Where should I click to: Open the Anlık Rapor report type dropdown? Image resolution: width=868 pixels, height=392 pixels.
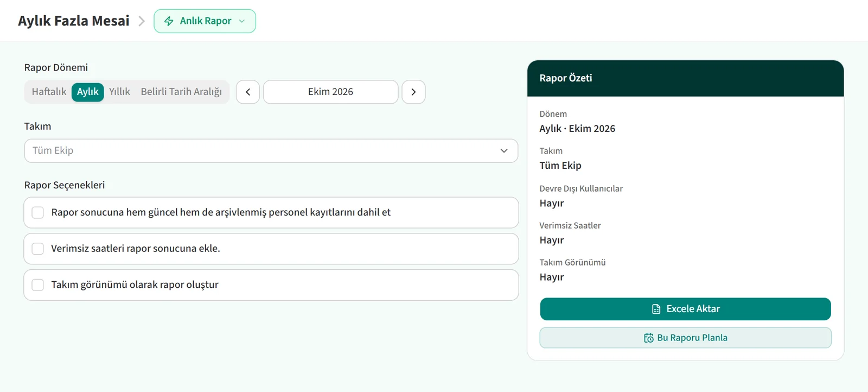(205, 21)
